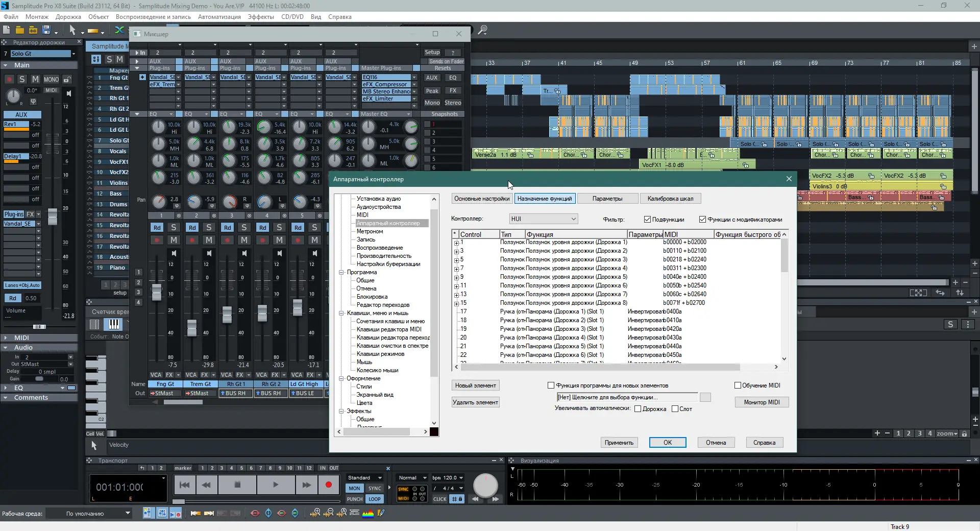Stop playback in the transport panel
This screenshot has width=980, height=531.
(x=237, y=485)
